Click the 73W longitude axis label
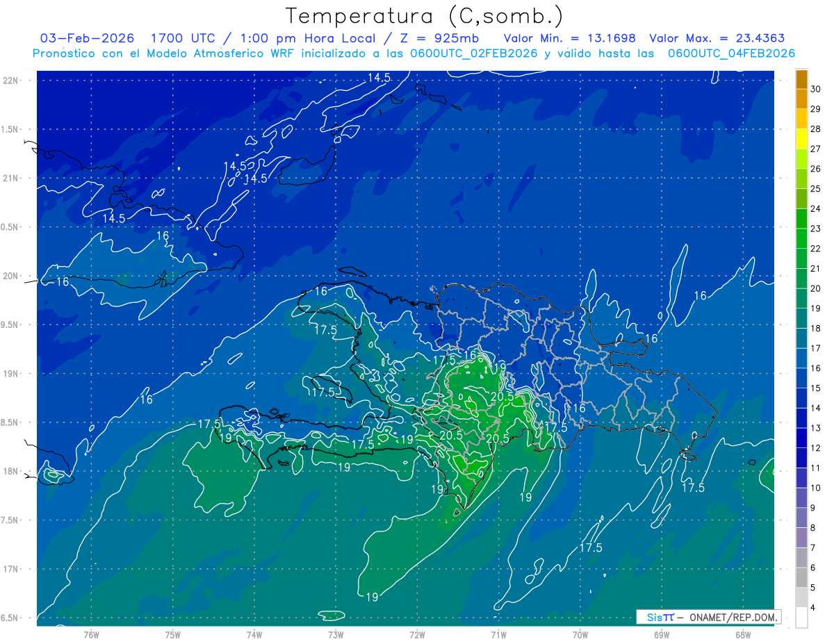The height and width of the screenshot is (644, 834). coord(336,634)
